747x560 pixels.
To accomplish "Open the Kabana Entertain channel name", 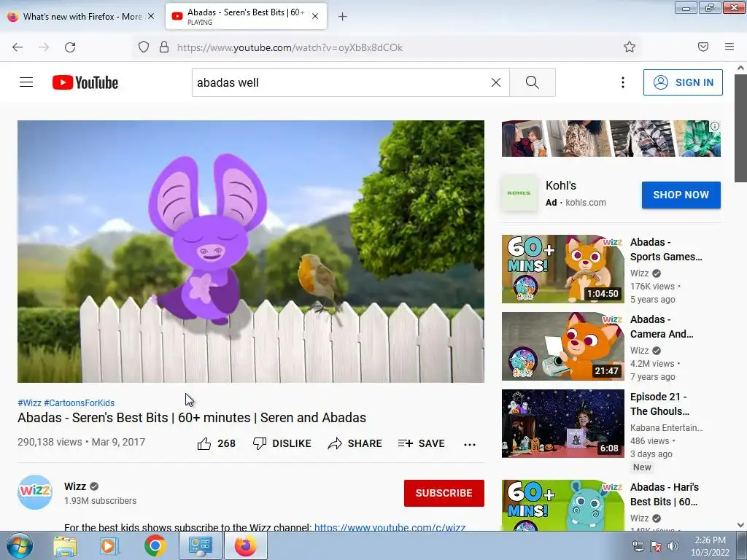I will 667,427.
